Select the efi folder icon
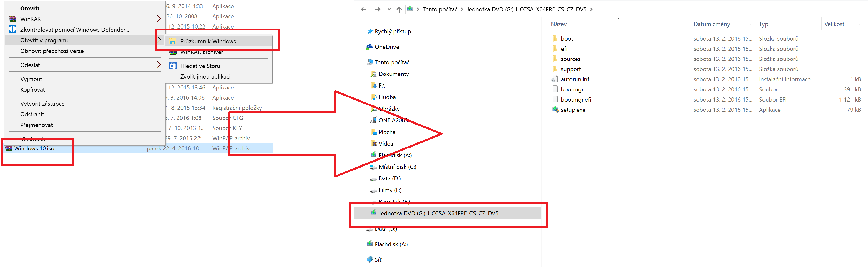This screenshot has width=868, height=267. [x=555, y=48]
